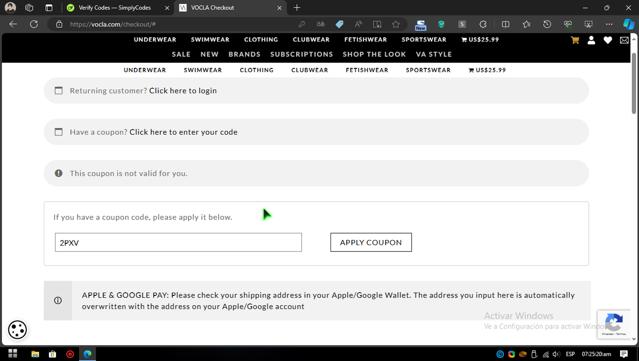Click the reCAPTCHA badge
639x361 pixels.
pyautogui.click(x=613, y=324)
